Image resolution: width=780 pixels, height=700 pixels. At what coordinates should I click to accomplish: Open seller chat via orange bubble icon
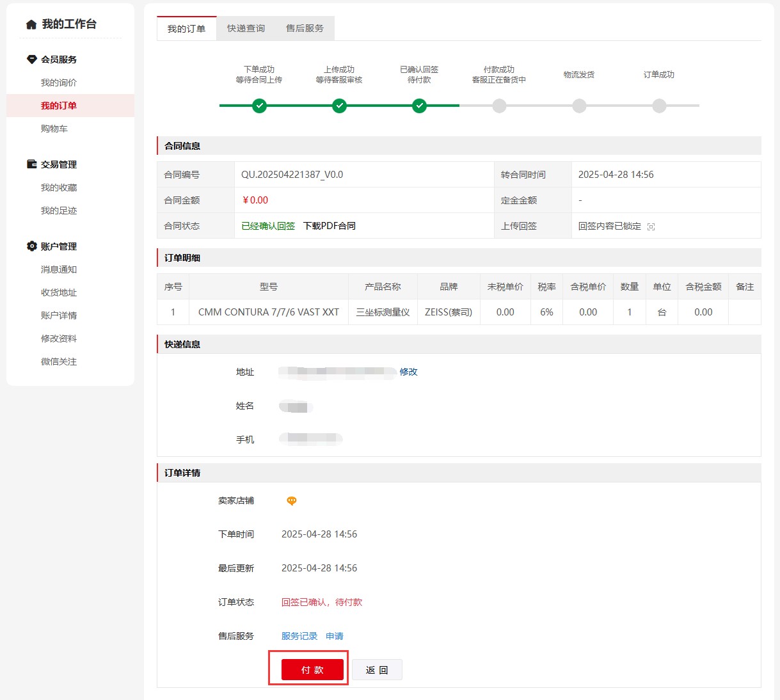[x=291, y=501]
